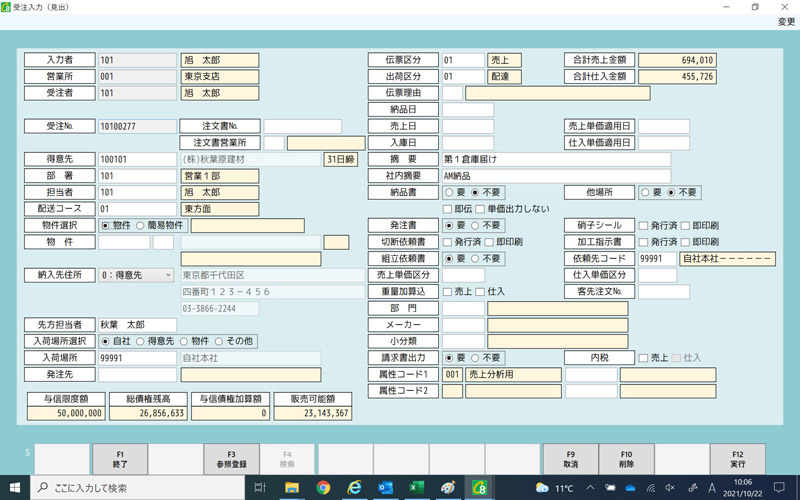This screenshot has height=500, width=800.
Task: Click the 納品日 date field
Action: point(468,109)
